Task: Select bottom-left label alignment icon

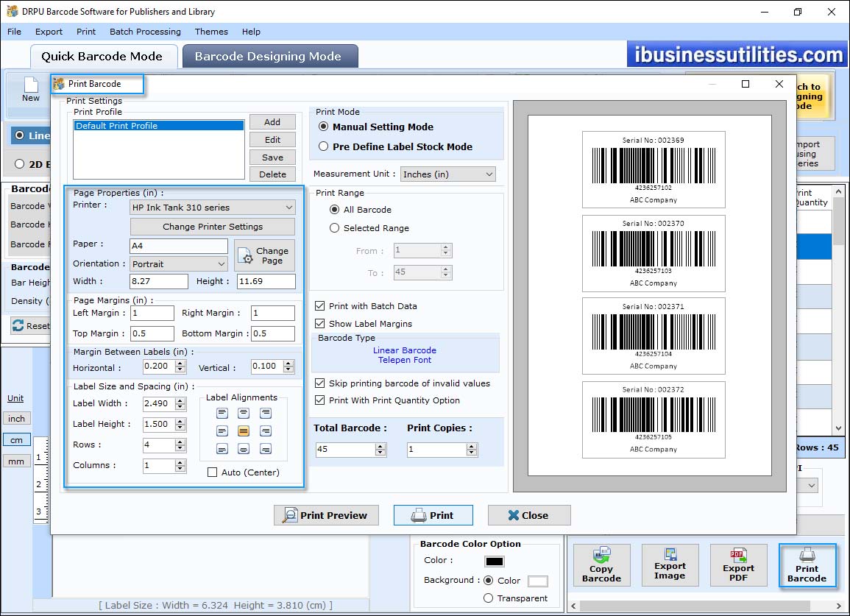Action: pos(222,449)
